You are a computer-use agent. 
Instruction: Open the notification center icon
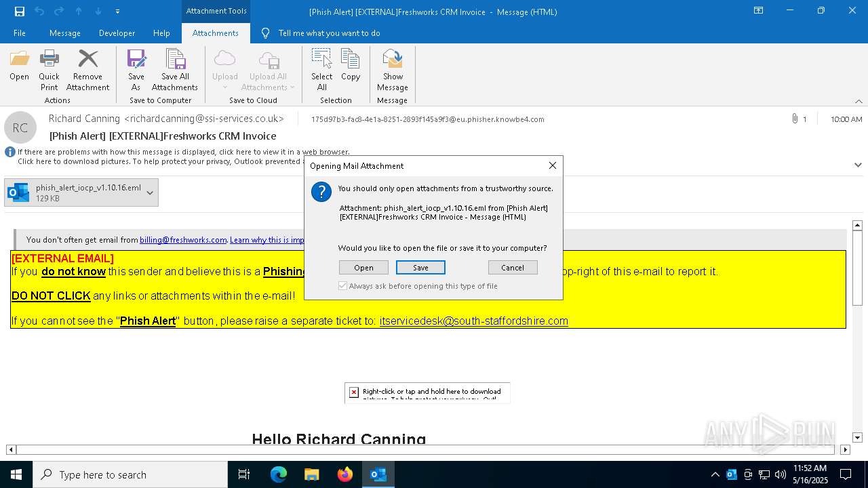coord(846,474)
